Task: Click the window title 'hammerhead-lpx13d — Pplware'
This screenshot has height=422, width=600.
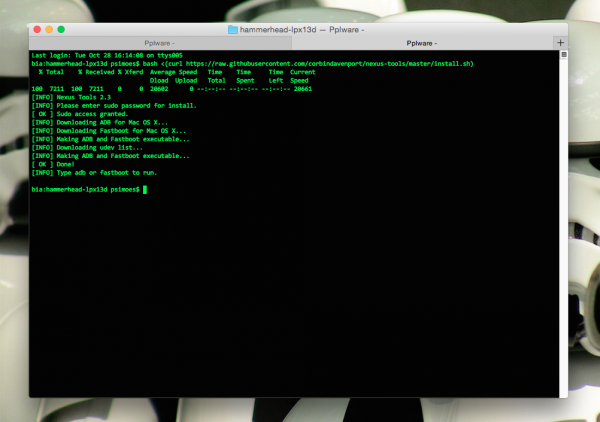Action: 302,30
